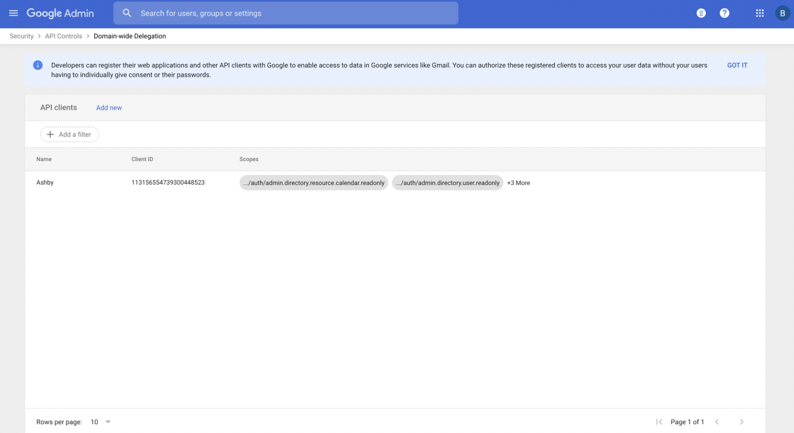
Task: Click the Page 1 of 1 label
Action: click(x=687, y=422)
